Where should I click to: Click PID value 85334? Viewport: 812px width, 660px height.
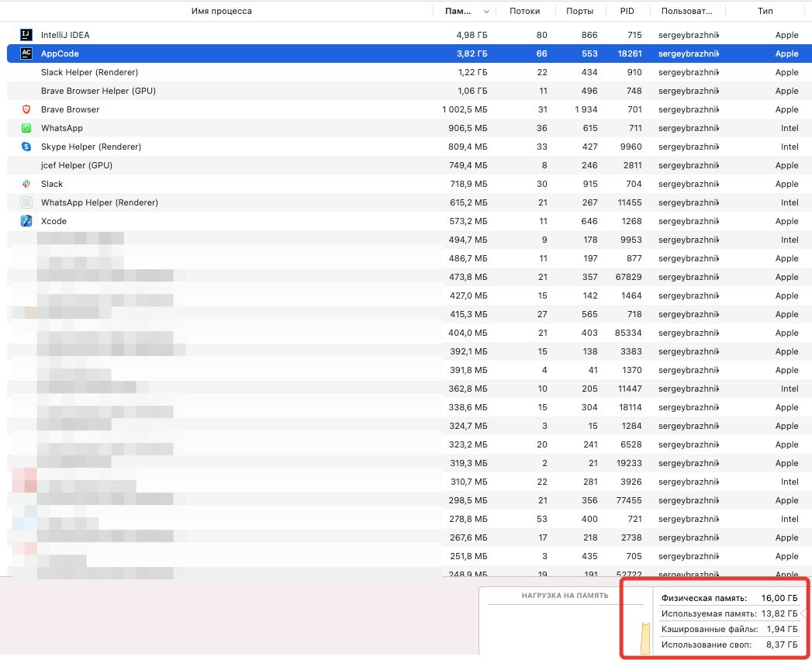coord(628,333)
